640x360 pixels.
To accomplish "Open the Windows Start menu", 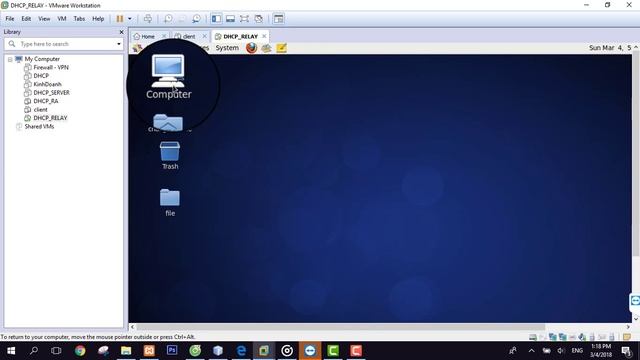I will [11, 351].
